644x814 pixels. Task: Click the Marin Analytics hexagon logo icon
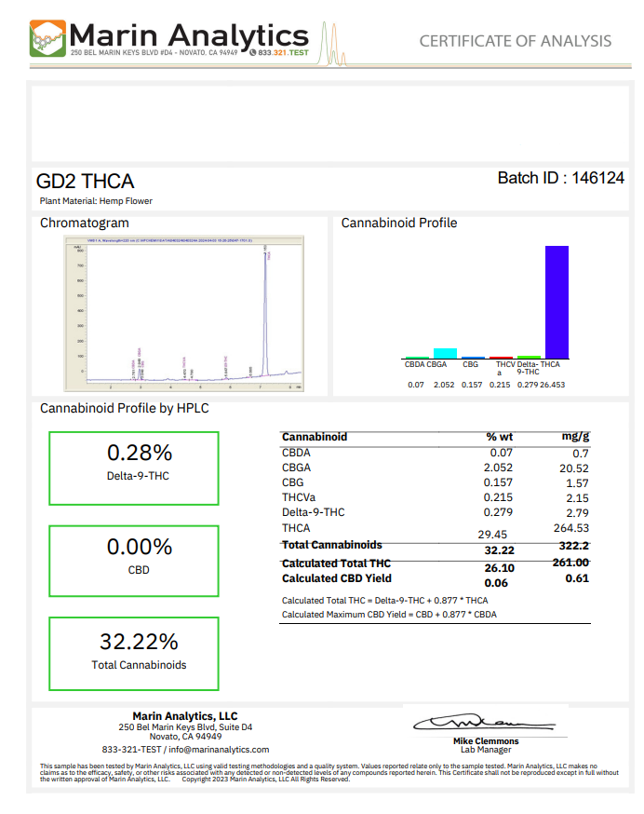[47, 38]
